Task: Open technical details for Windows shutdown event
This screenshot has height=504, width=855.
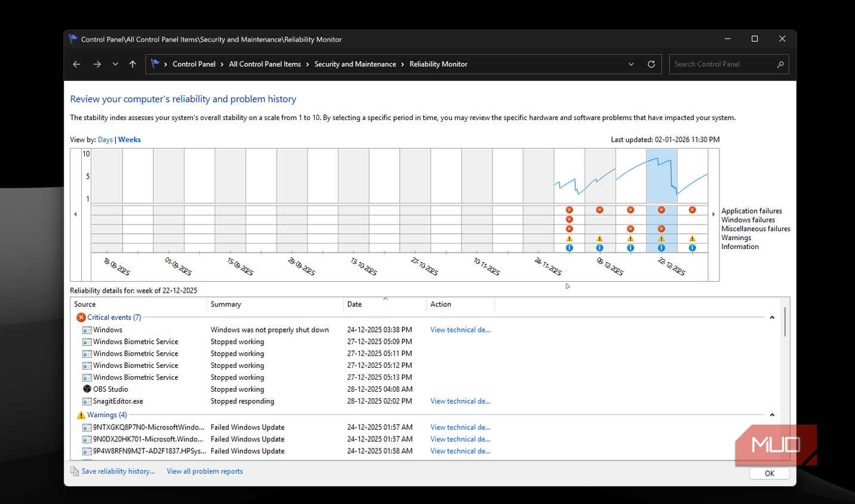Action: point(460,330)
